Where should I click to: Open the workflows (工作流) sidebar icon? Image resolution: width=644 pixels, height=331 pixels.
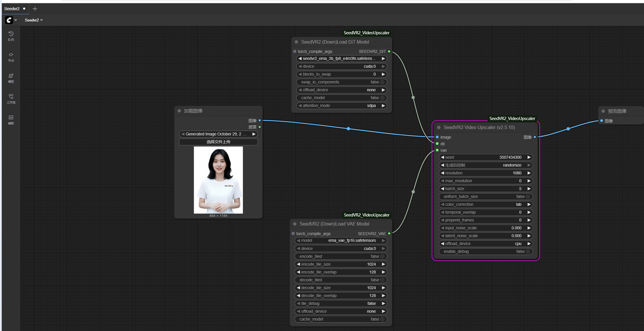point(11,98)
